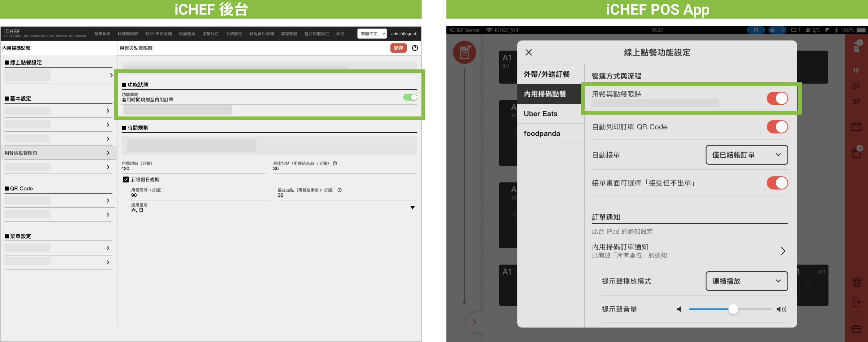Screen dimensions: 868x342
Task: Open the 提示聲播放模式 dropdown
Action: click(x=746, y=281)
